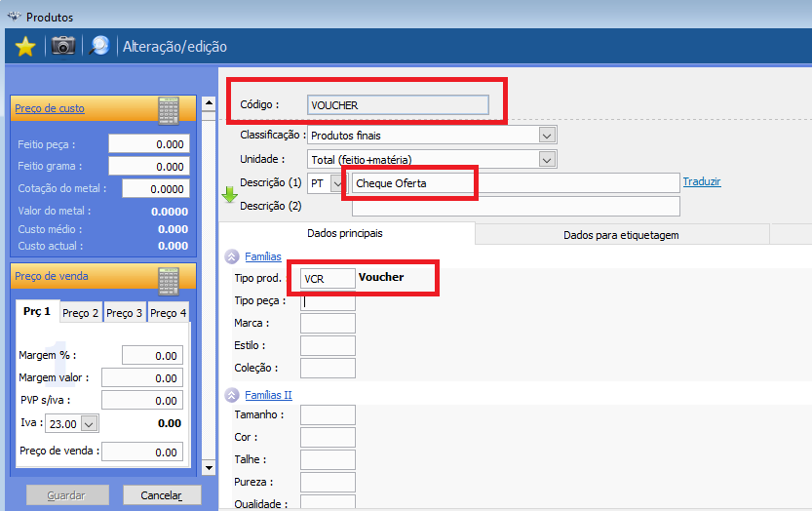The image size is (812, 511).
Task: Collapse the Famílias II section chevron
Action: (232, 395)
